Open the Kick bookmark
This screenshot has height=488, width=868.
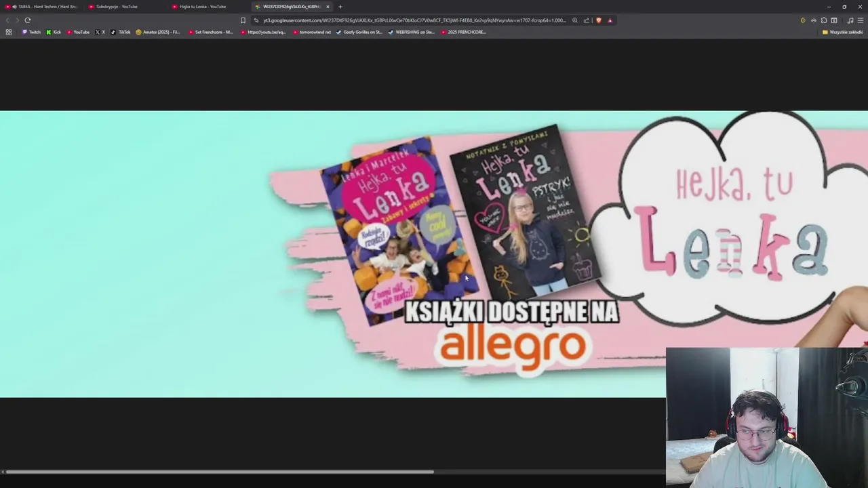54,32
